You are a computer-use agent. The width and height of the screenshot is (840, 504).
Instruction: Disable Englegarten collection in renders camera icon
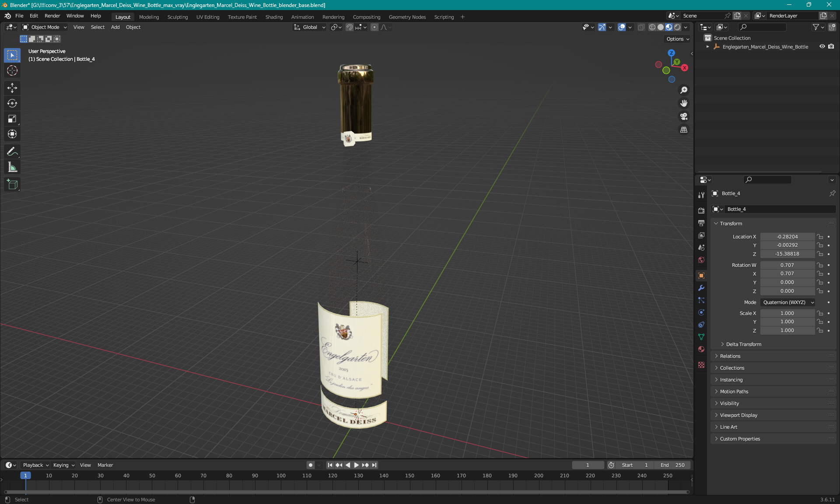831,46
